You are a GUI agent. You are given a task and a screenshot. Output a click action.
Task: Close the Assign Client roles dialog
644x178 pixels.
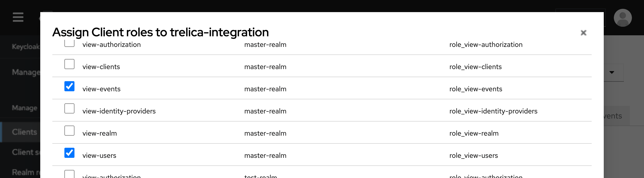(583, 33)
